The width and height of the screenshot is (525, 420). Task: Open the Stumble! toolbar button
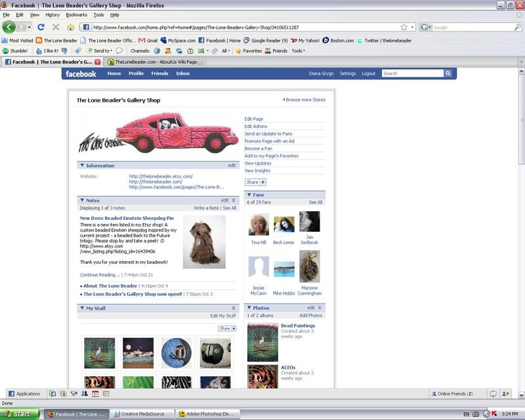[15, 51]
